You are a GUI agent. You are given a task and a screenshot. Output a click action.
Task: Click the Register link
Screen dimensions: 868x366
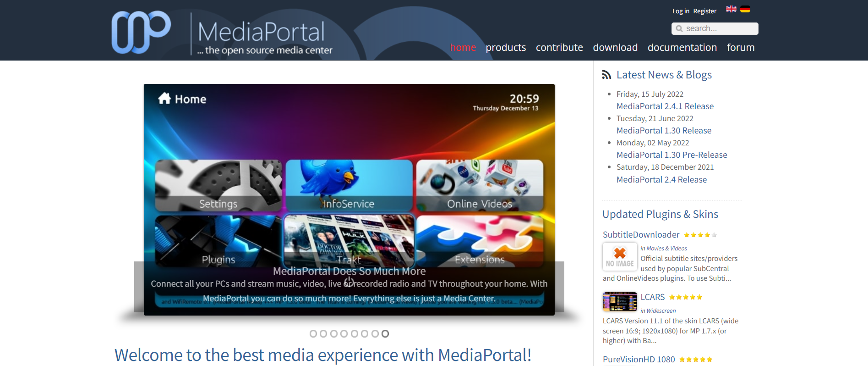(704, 11)
